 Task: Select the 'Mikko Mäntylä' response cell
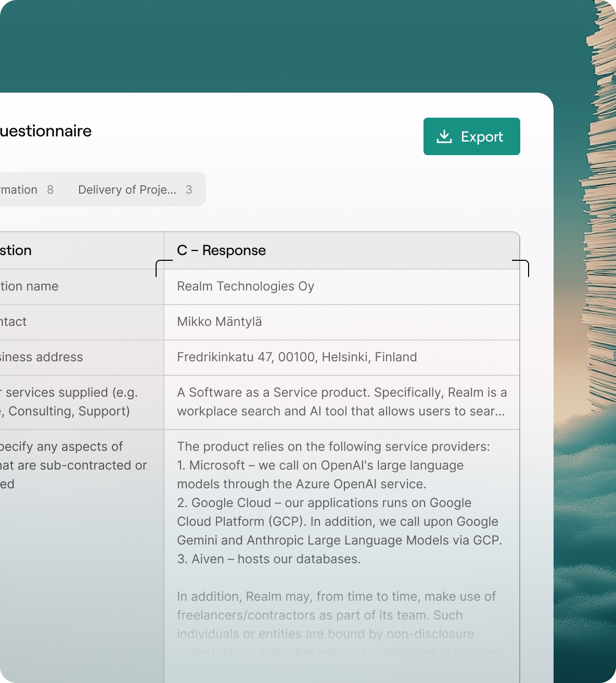coord(342,322)
